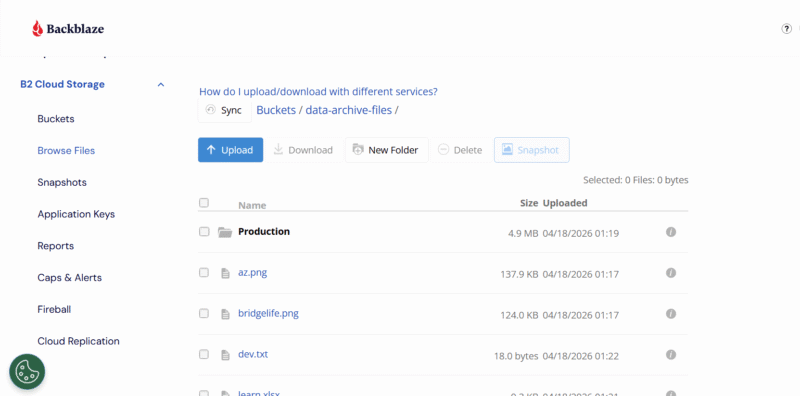Click the 04/18/2026 01:22 upload date

[x=581, y=356]
